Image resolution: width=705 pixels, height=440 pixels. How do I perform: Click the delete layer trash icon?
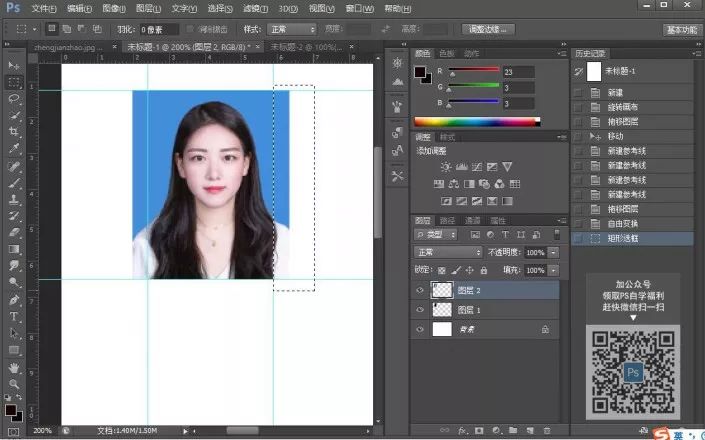tap(547, 431)
